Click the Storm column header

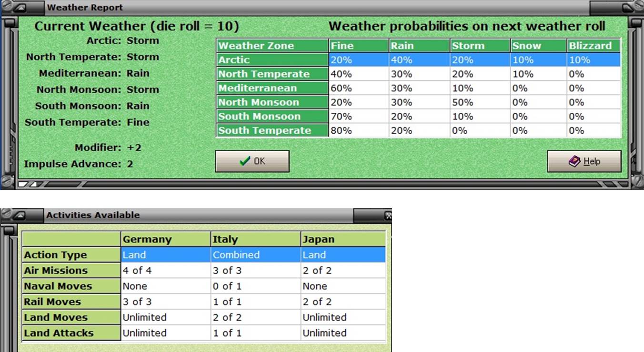coord(480,46)
